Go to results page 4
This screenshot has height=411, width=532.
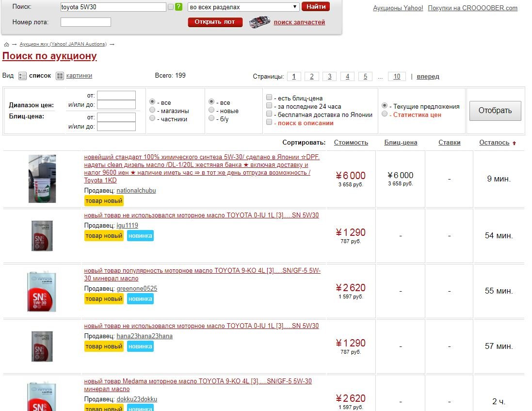(x=347, y=76)
